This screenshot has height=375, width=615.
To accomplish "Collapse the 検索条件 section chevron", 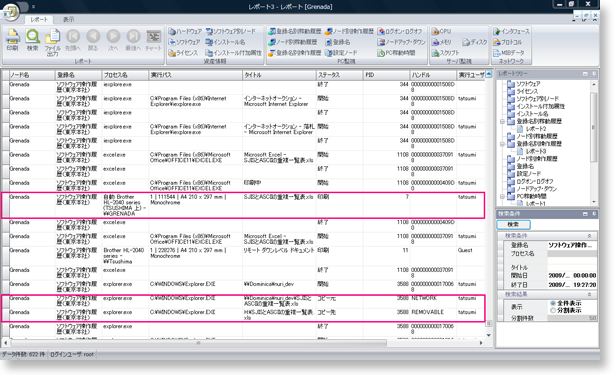I will [x=589, y=236].
